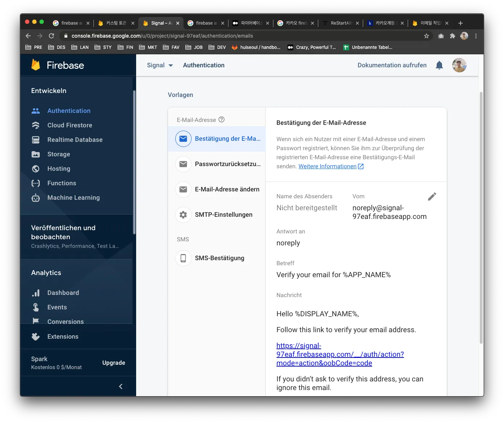Close the Signal browser tab
Screen dimensions: 504x423
[x=178, y=23]
